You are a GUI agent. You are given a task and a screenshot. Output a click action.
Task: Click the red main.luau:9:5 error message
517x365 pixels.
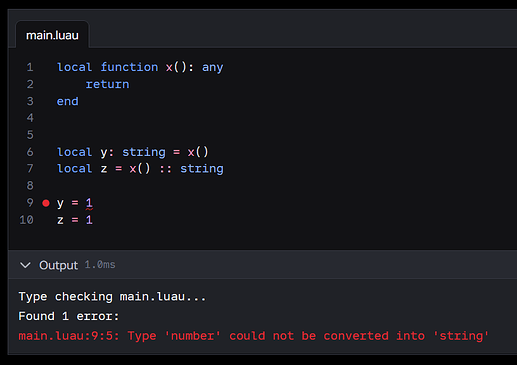(x=253, y=336)
